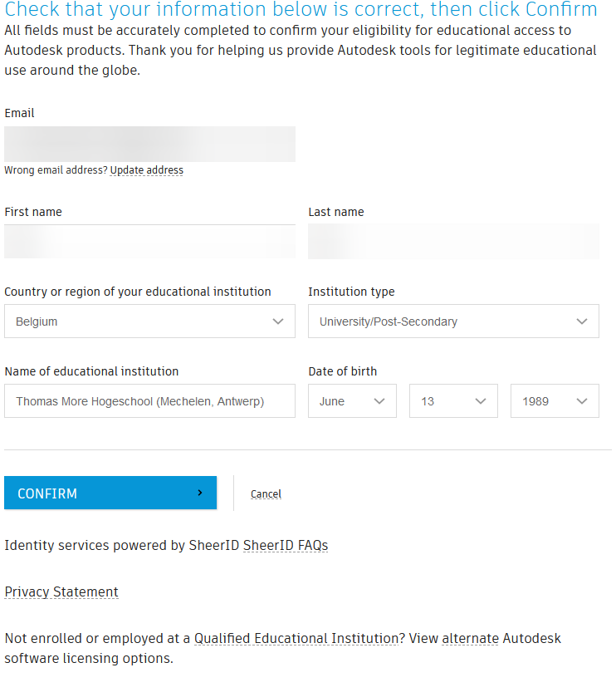Click the Last name input field
Image resolution: width=616 pixels, height=697 pixels.
453,242
